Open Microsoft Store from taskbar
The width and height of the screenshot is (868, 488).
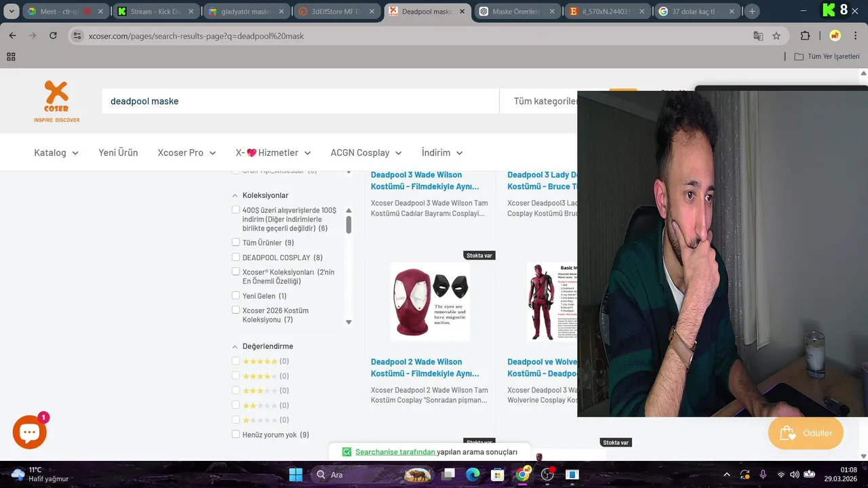pos(498,474)
